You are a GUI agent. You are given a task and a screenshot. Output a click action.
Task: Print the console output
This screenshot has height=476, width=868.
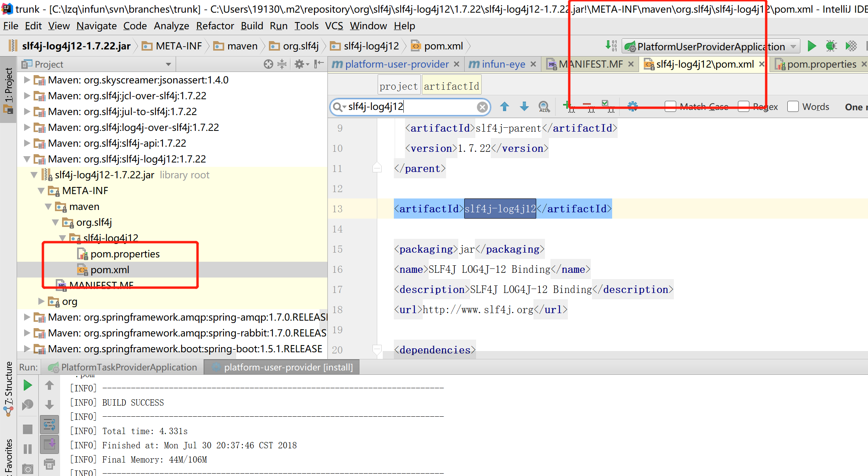49,464
